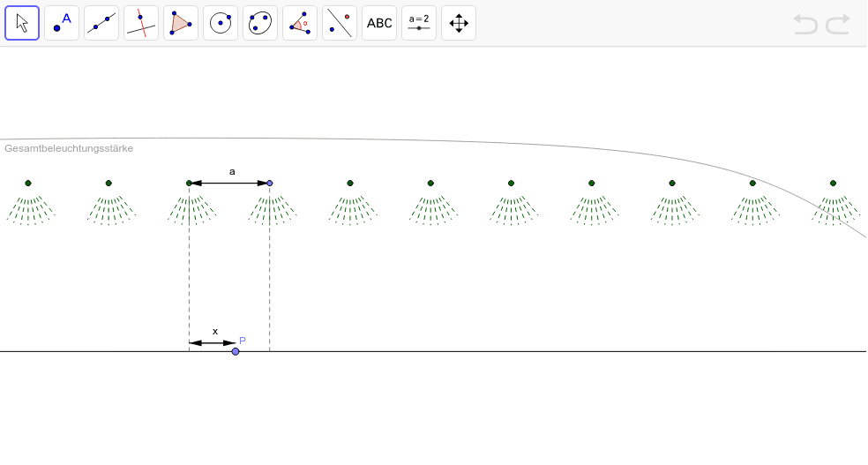Select the Move arrow tool
868x465 pixels.
point(22,23)
